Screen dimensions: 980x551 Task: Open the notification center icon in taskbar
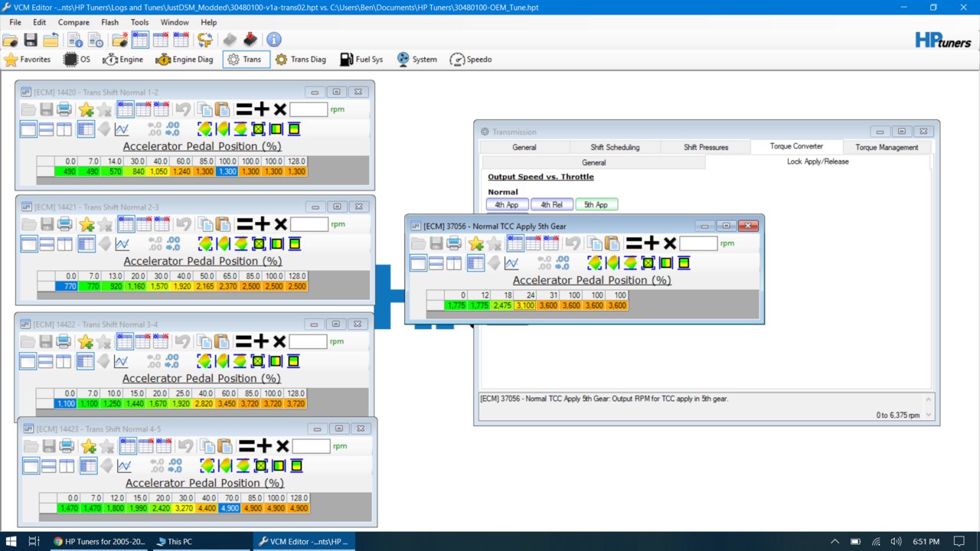(x=959, y=541)
